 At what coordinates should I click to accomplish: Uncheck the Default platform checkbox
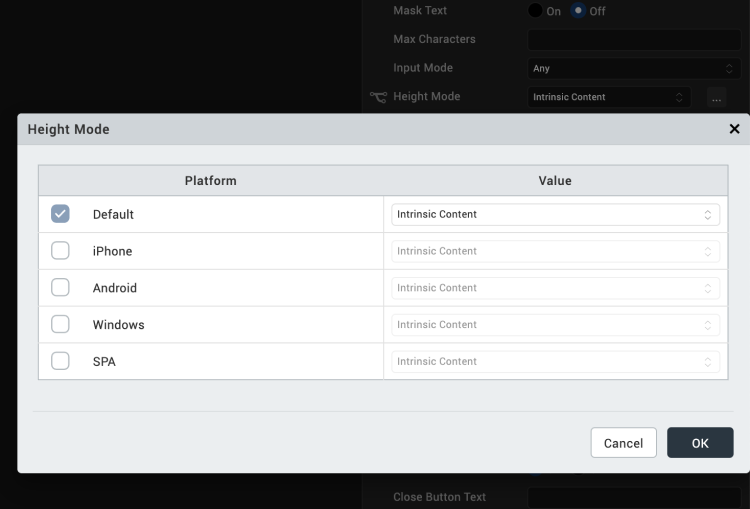60,214
